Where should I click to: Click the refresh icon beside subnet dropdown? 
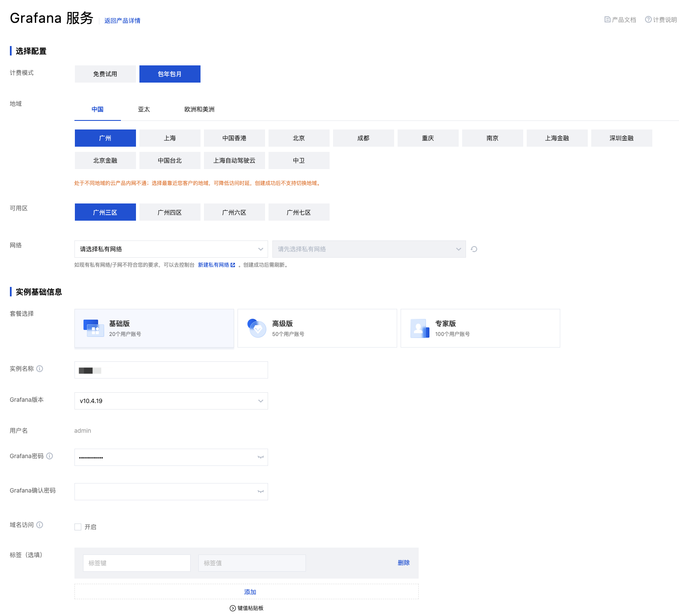(x=474, y=249)
